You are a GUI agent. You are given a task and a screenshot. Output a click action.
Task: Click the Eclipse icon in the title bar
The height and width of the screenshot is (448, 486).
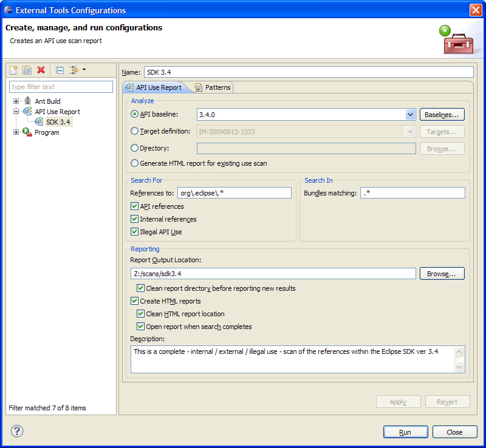click(x=9, y=10)
